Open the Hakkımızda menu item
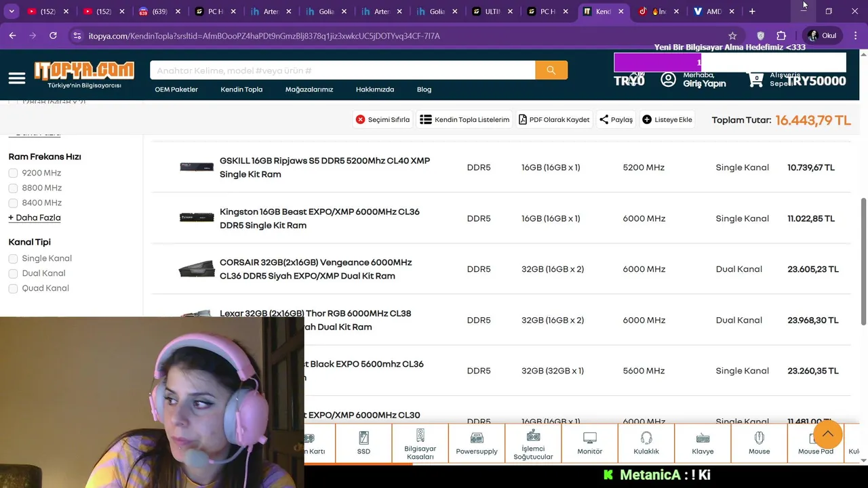 [375, 89]
